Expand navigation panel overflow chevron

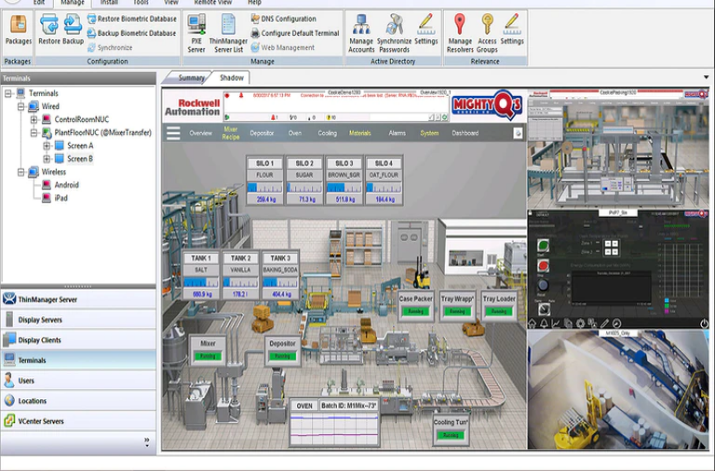146,442
